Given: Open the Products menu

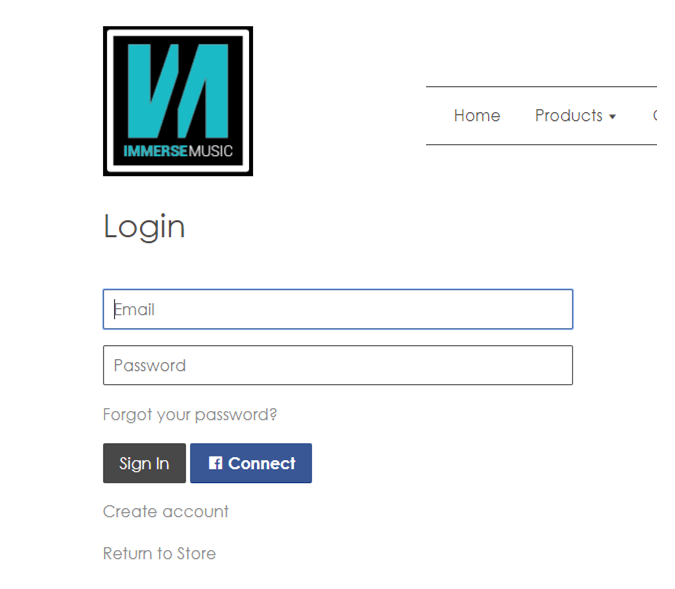Looking at the screenshot, I should 576,115.
